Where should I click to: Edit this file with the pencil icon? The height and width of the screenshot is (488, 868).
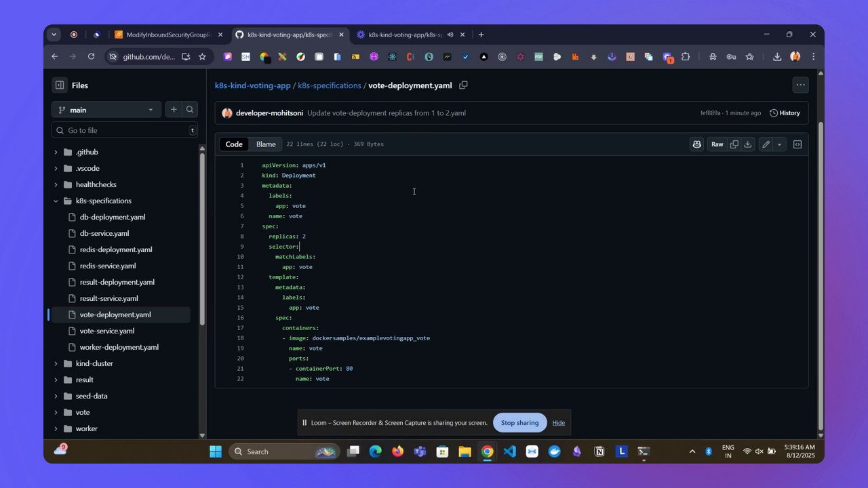766,144
